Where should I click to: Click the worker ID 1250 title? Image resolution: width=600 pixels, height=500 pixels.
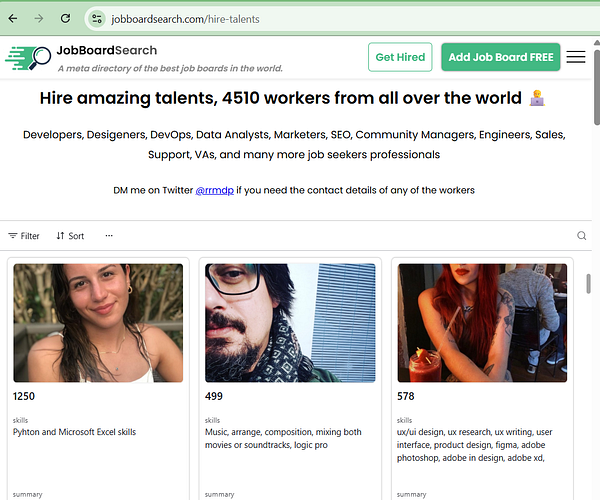pyautogui.click(x=24, y=396)
